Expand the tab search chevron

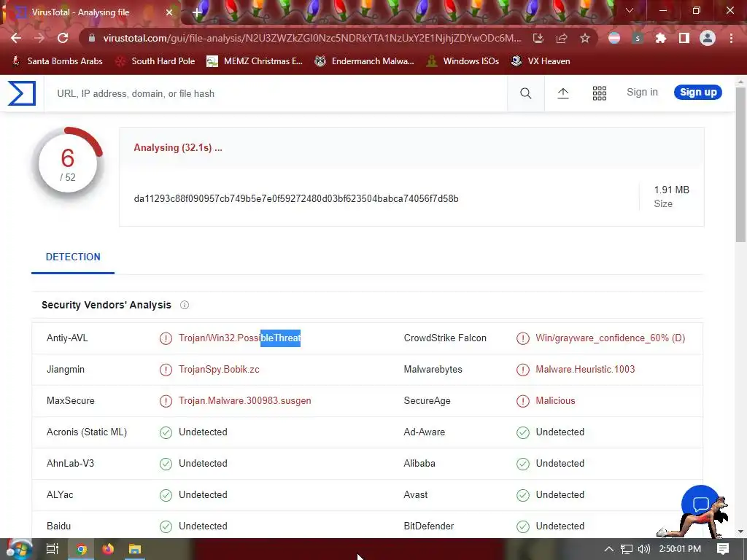pyautogui.click(x=630, y=10)
